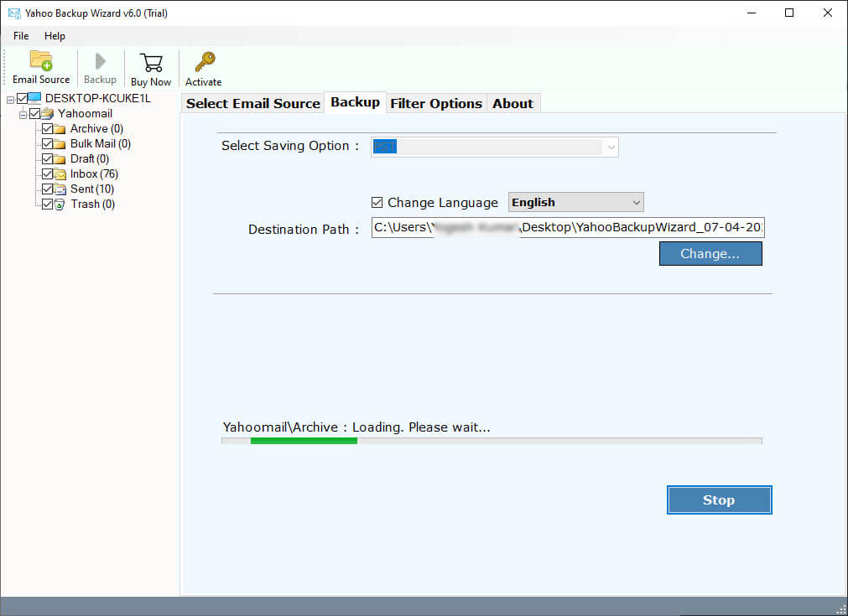Uncheck the Inbox folder checkbox
848x616 pixels.
click(x=47, y=174)
